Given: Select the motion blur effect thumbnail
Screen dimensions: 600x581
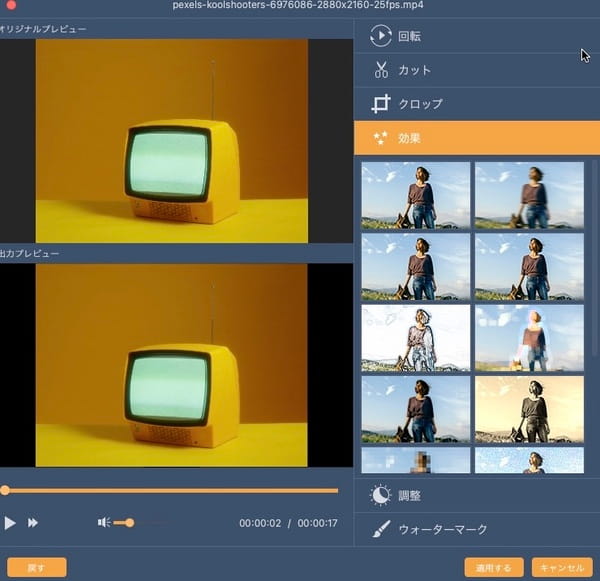Looking at the screenshot, I should (x=529, y=195).
